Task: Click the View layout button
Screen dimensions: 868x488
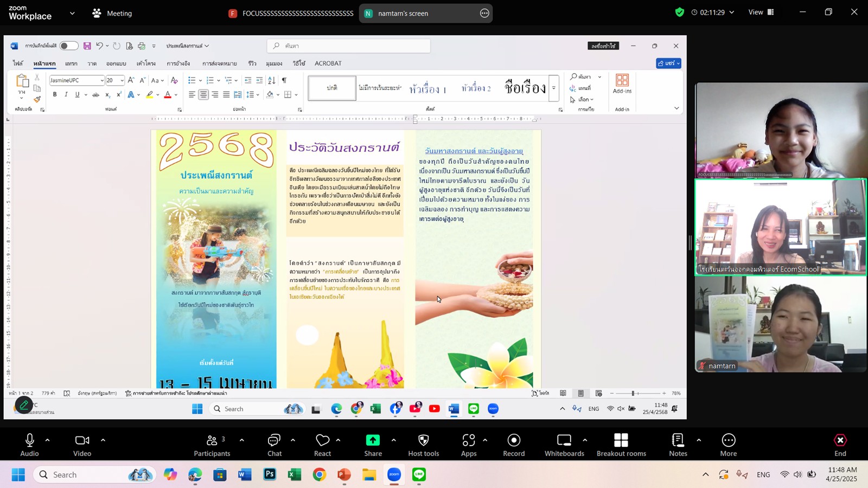Action: point(761,12)
